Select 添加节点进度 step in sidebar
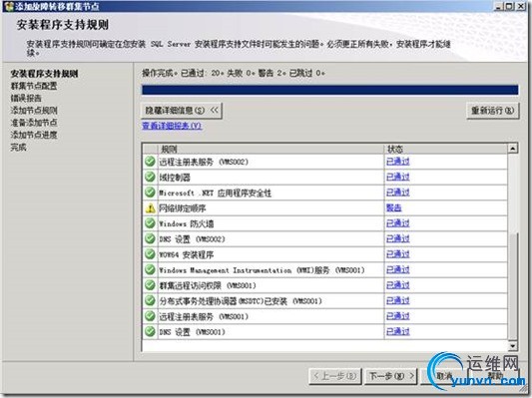Viewport: 532px width, 398px height. click(x=34, y=135)
